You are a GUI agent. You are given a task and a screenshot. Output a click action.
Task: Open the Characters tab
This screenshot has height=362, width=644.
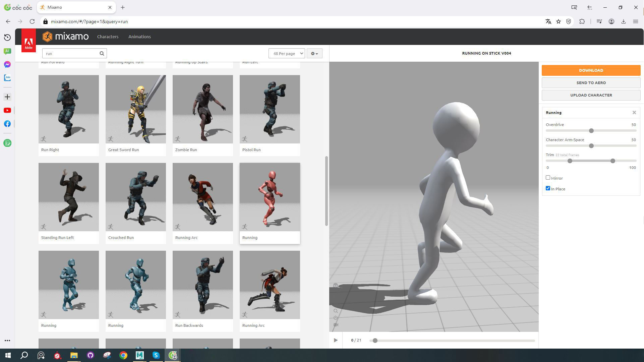click(x=108, y=37)
